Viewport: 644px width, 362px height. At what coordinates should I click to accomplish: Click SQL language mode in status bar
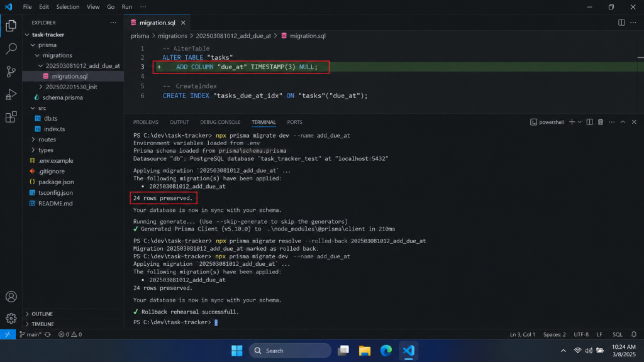618,334
